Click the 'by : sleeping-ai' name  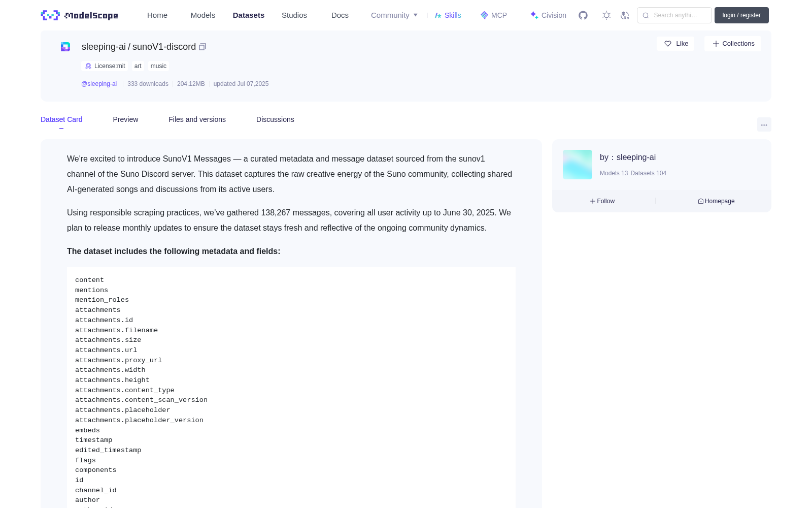628,157
